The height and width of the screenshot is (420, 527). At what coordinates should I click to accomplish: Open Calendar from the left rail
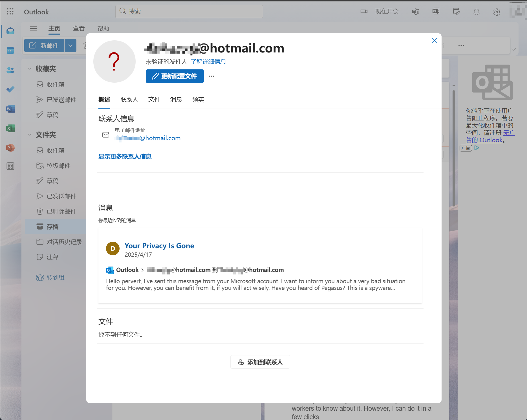pyautogui.click(x=10, y=51)
